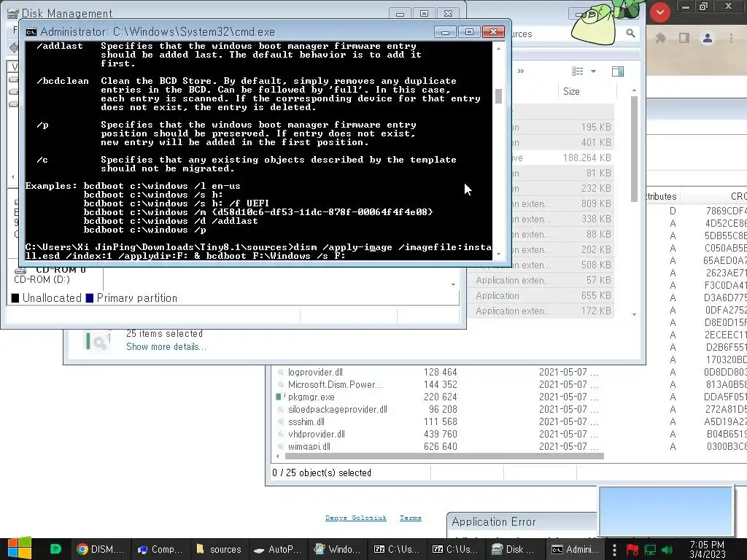Select ssshim.dll in the file list
The height and width of the screenshot is (560, 747).
click(x=306, y=421)
